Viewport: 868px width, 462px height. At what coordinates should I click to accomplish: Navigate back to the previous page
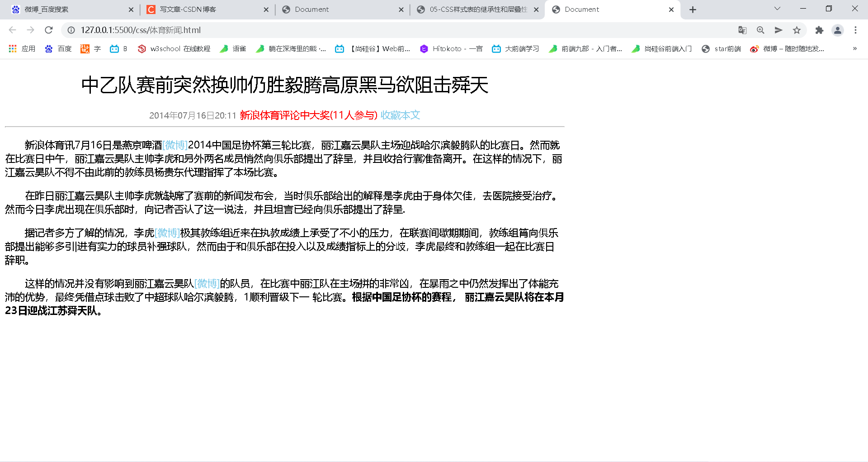(12, 30)
